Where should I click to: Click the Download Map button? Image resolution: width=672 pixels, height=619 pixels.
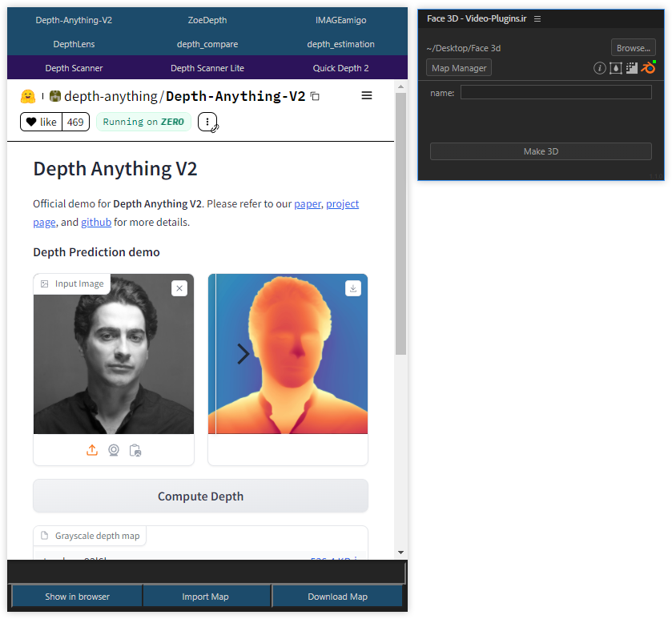[337, 597]
